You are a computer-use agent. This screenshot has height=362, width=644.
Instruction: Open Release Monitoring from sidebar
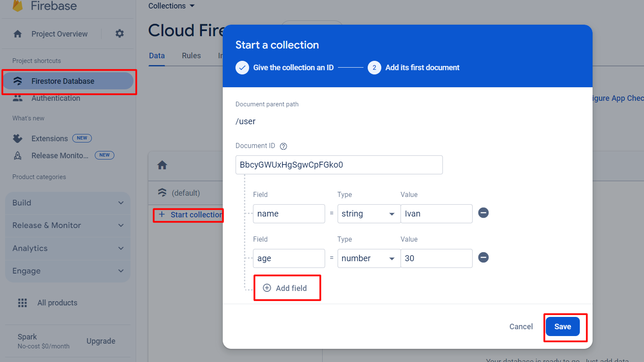(x=60, y=155)
